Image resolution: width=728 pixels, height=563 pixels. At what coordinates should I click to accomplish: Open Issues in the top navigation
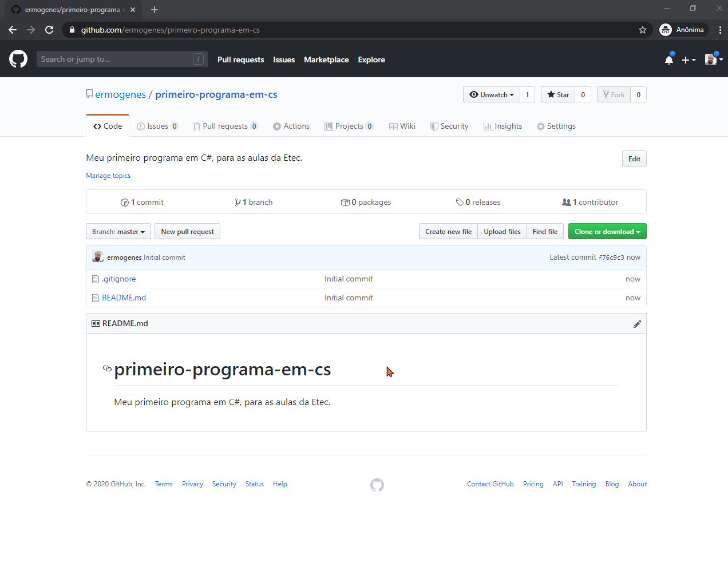pyautogui.click(x=284, y=60)
